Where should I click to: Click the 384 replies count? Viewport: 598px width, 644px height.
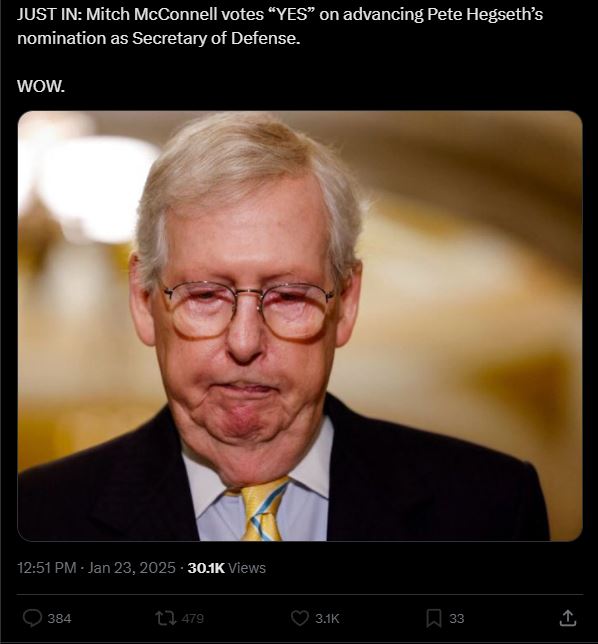[x=60, y=619]
